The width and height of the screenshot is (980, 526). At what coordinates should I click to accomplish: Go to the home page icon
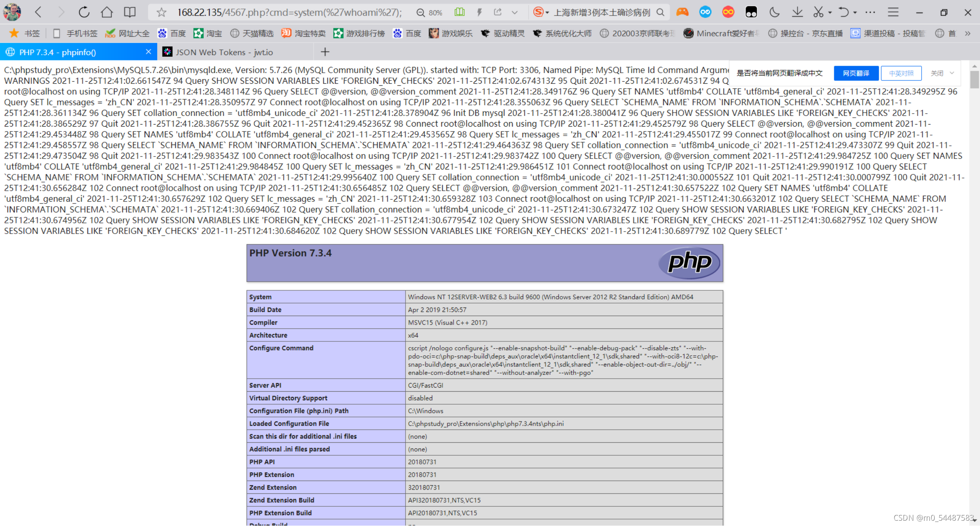pyautogui.click(x=107, y=12)
